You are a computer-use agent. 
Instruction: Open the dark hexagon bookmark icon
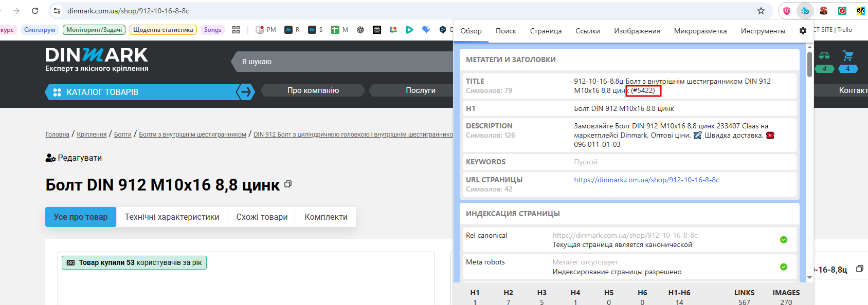pos(443,30)
